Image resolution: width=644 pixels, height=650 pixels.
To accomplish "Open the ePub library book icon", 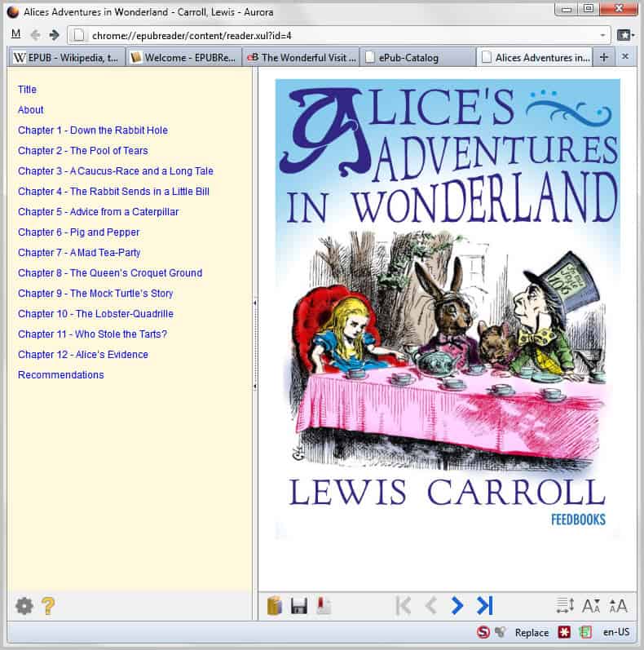I will point(275,606).
